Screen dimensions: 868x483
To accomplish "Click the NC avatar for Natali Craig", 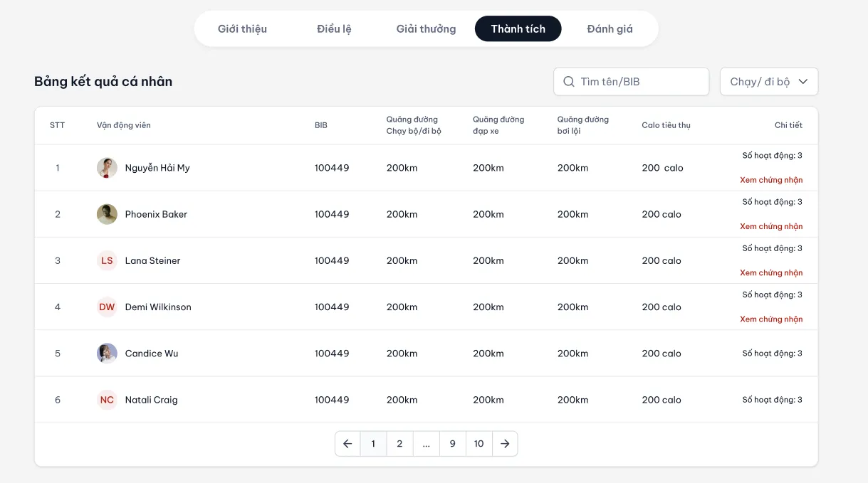I will (107, 400).
